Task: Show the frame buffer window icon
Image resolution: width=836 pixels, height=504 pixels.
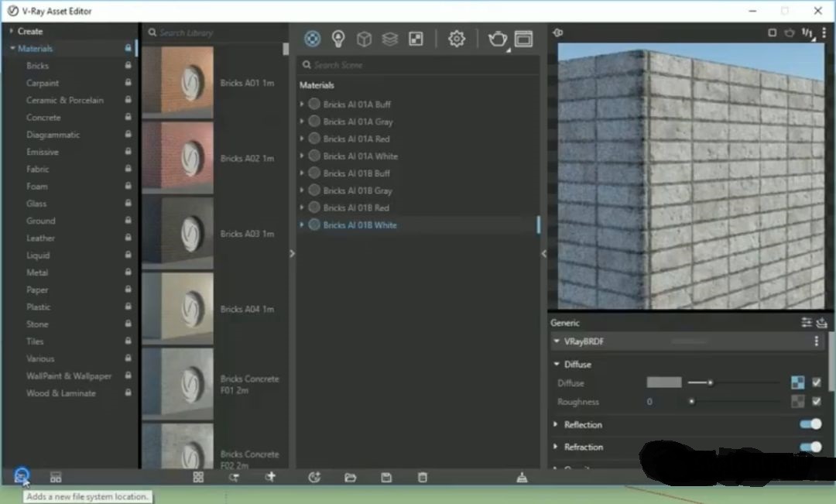Action: point(523,39)
